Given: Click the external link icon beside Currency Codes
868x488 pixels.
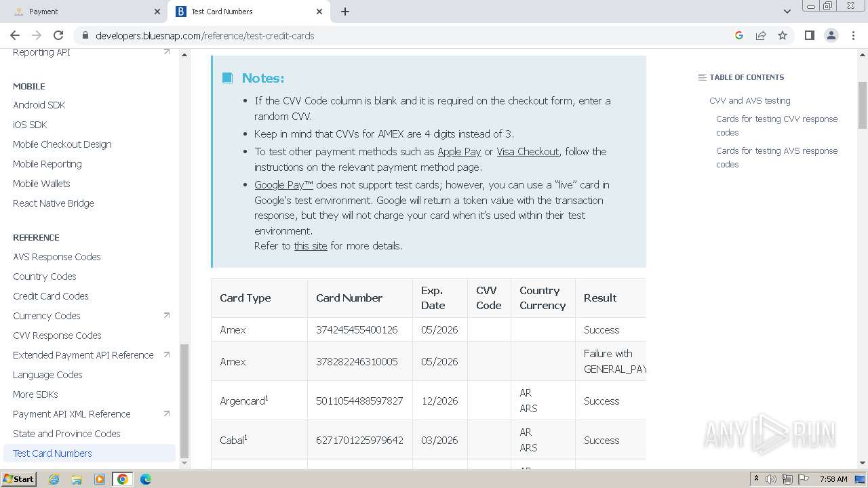Looking at the screenshot, I should (167, 315).
